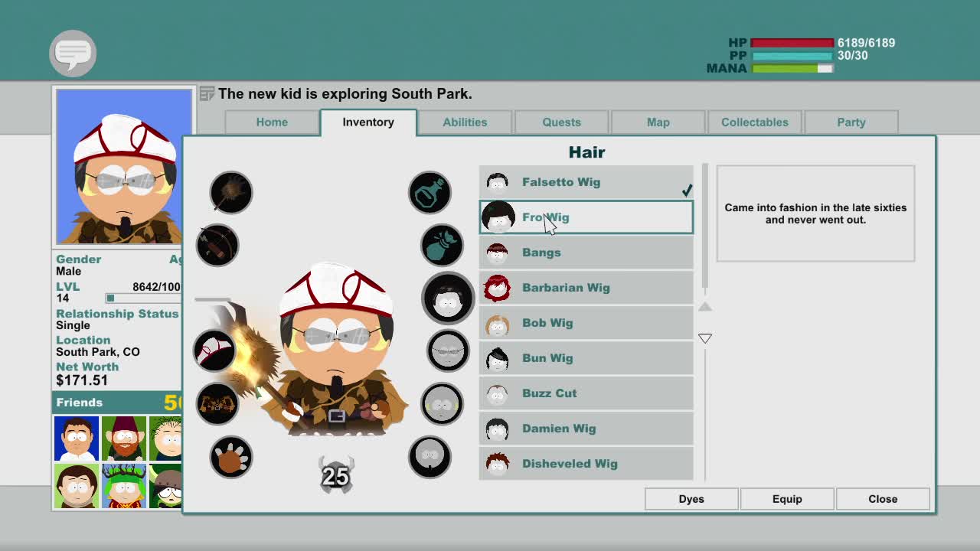Choose the Barbarian Wig hair option
Viewport: 980px width, 551px height.
586,288
